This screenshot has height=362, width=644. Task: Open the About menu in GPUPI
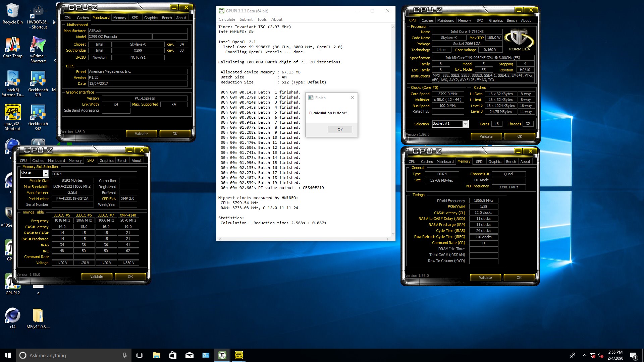(277, 19)
